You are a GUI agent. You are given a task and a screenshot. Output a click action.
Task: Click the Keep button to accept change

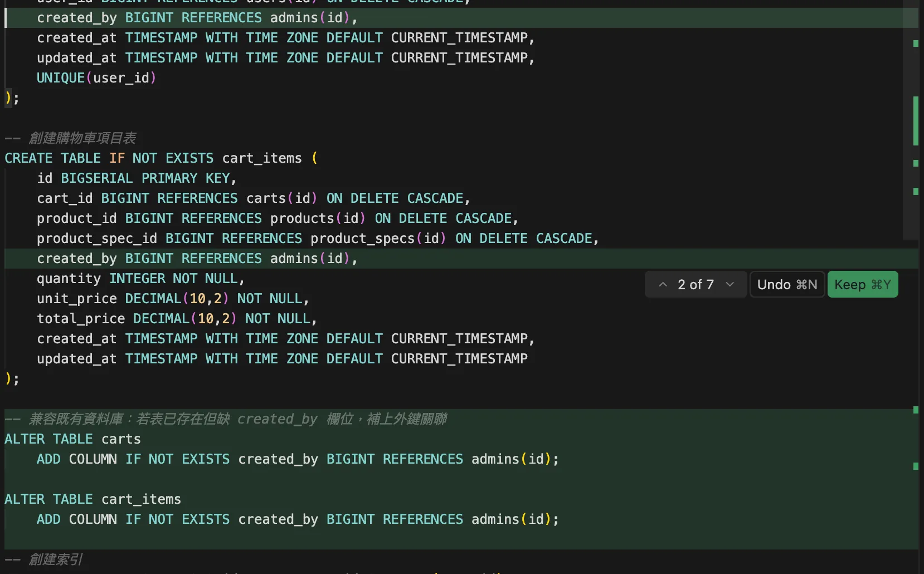tap(862, 285)
